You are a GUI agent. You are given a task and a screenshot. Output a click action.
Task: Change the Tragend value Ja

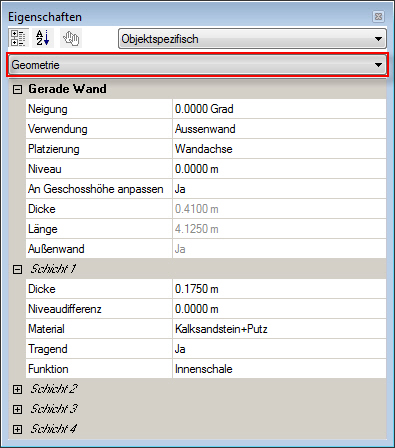[x=279, y=349]
